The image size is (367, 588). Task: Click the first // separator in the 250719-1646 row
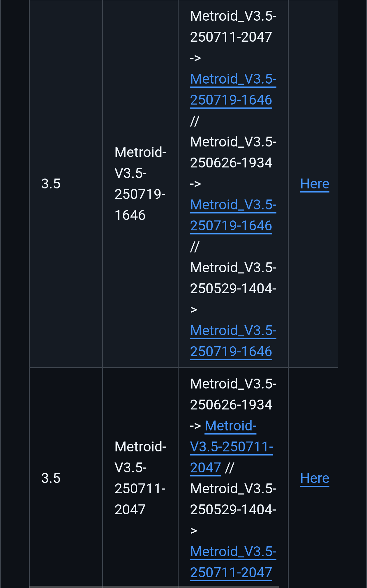pyautogui.click(x=195, y=121)
